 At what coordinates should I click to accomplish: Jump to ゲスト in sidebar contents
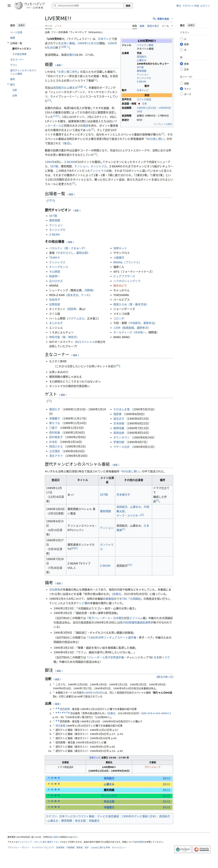(14, 65)
